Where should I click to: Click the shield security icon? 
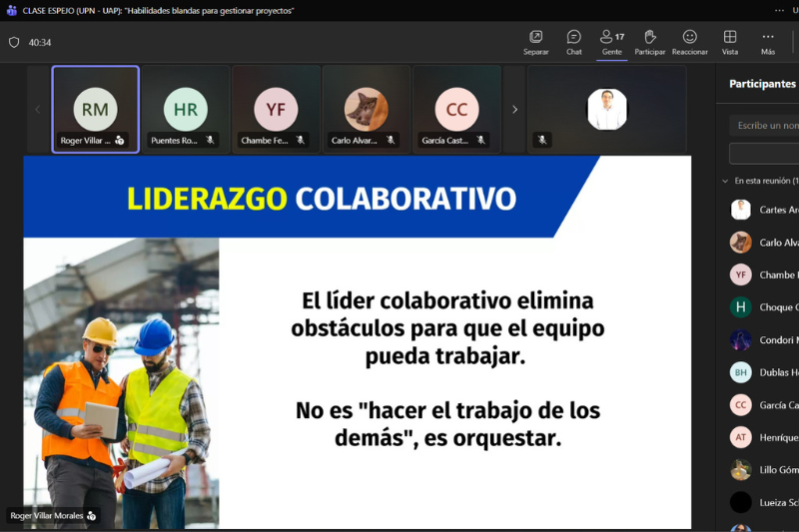tap(14, 43)
